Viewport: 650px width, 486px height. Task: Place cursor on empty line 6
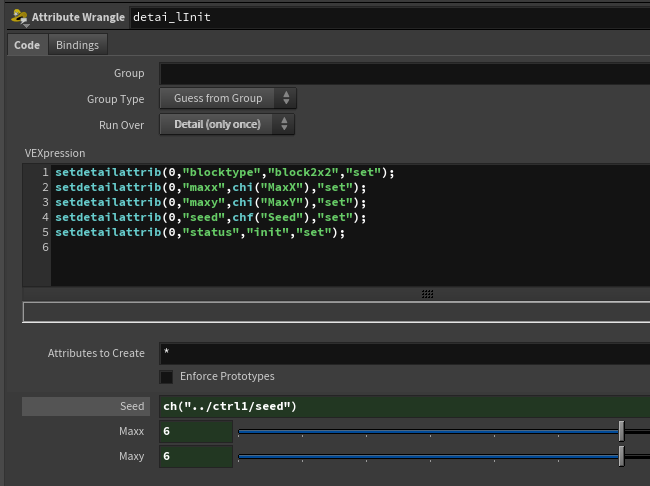click(350, 247)
